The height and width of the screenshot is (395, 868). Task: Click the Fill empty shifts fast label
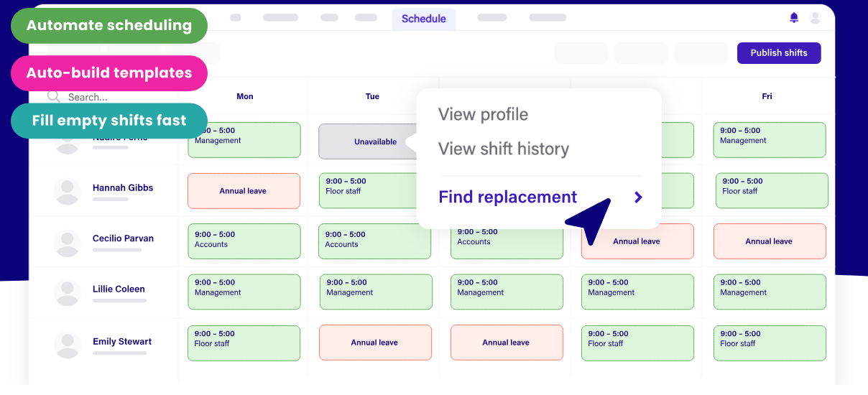pos(109,121)
